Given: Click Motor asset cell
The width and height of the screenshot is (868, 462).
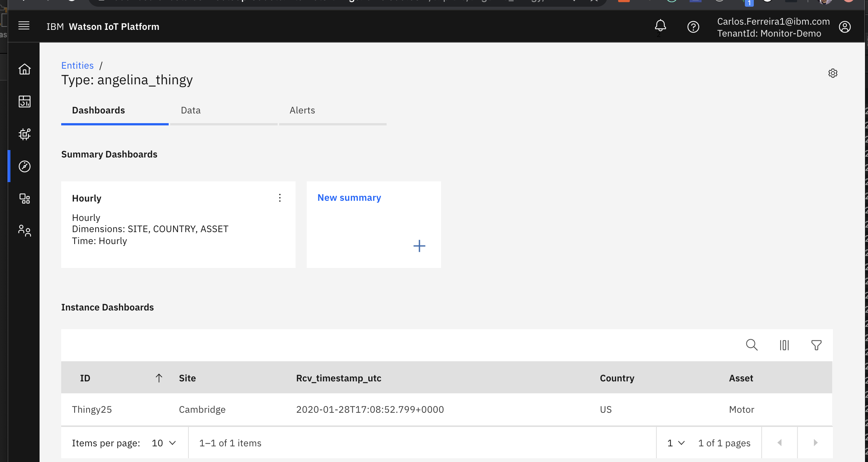Looking at the screenshot, I should 741,409.
